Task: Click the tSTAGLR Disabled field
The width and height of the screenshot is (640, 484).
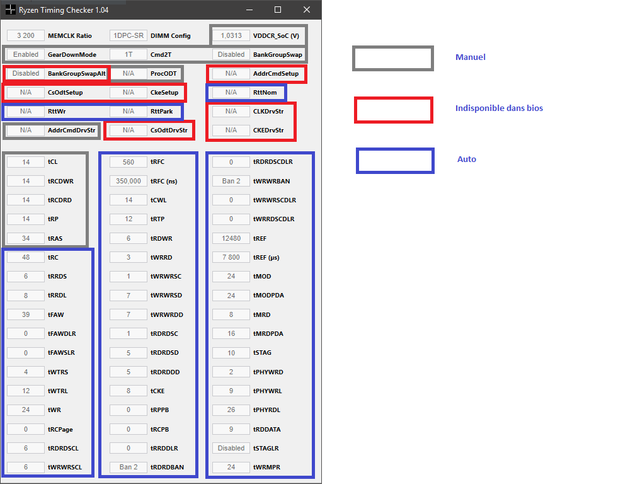Action: click(x=231, y=448)
